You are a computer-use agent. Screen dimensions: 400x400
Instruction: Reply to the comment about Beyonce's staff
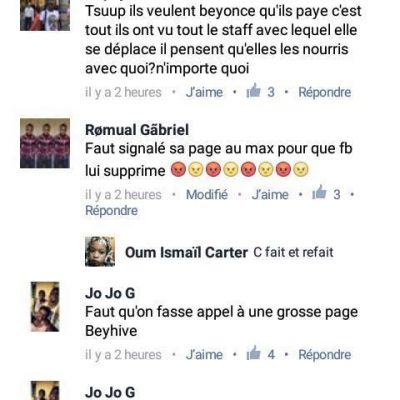325,92
